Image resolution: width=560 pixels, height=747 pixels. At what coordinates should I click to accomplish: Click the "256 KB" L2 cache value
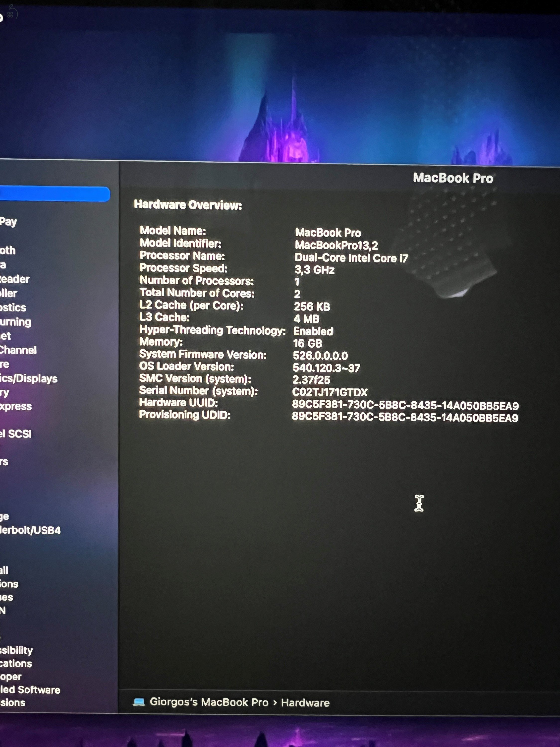click(x=312, y=307)
